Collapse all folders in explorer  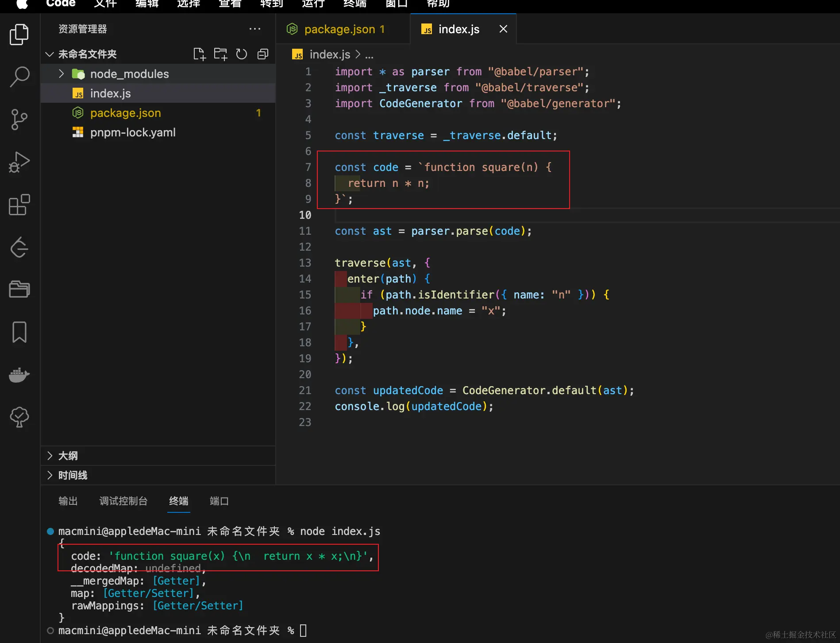[263, 54]
